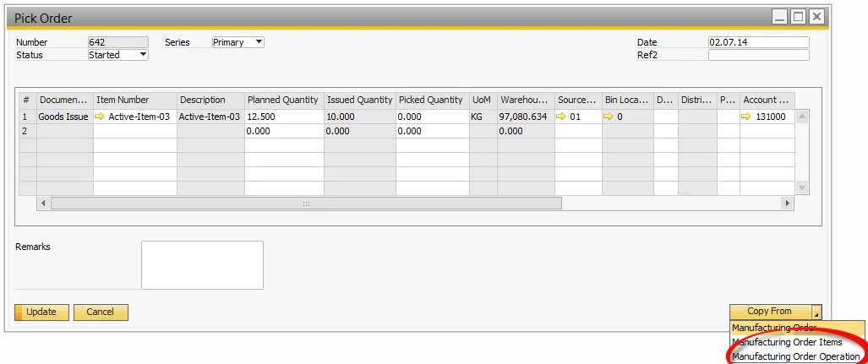Click the empty Ref2 input field
Screen dimensions: 868x364
click(x=758, y=55)
